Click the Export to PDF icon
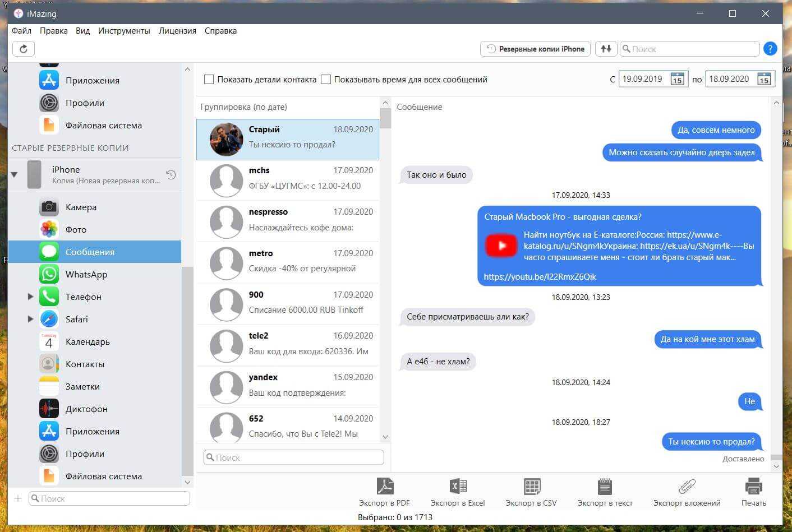The height and width of the screenshot is (532, 792). point(385,486)
